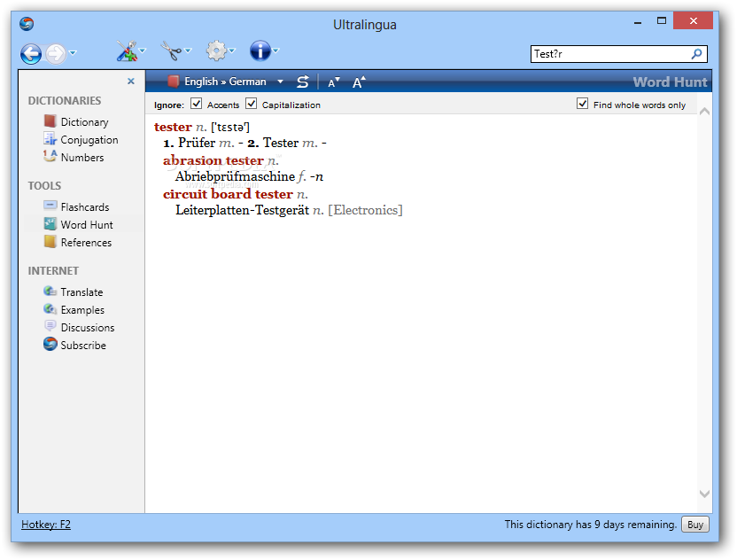
Task: Open Numbers in the sidebar
Action: coord(82,158)
